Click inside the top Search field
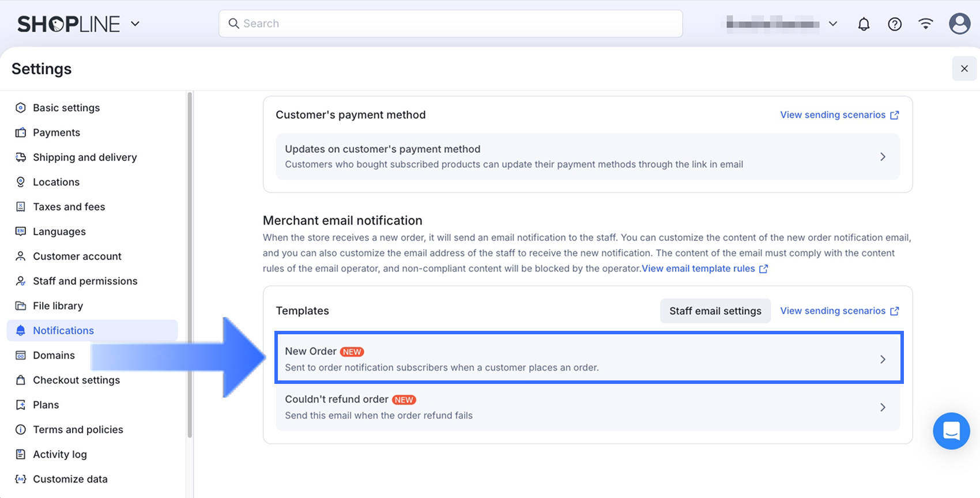This screenshot has width=980, height=498. [451, 24]
